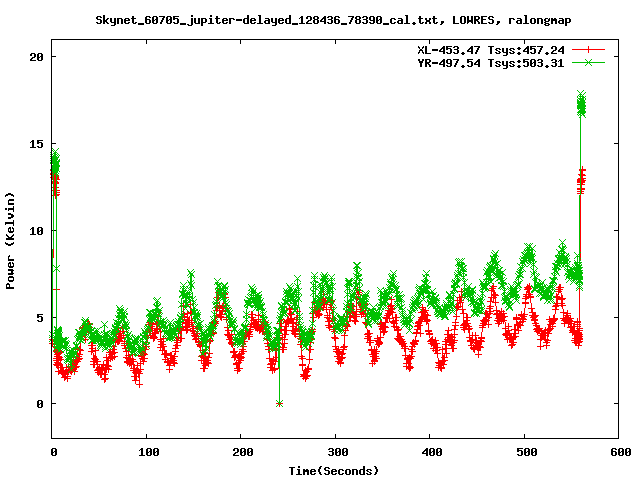The height and width of the screenshot is (480, 640).
Task: Click the y-axis tick label 10
Action: pos(36,231)
